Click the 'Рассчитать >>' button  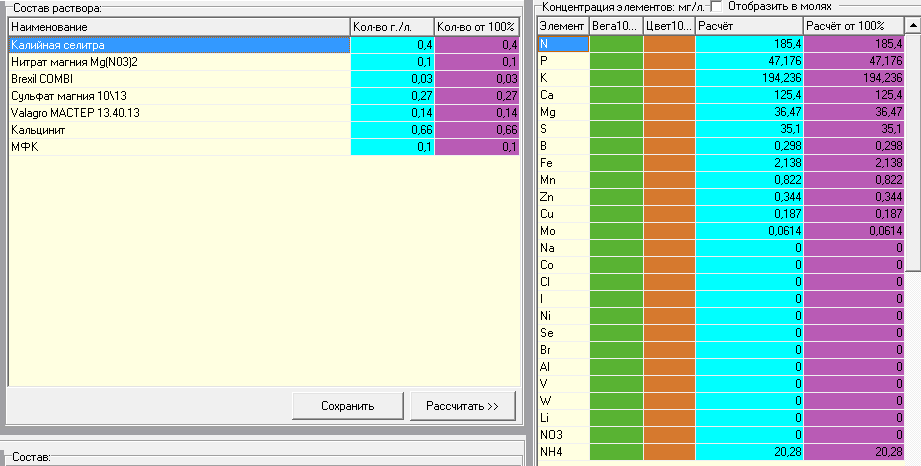[462, 405]
